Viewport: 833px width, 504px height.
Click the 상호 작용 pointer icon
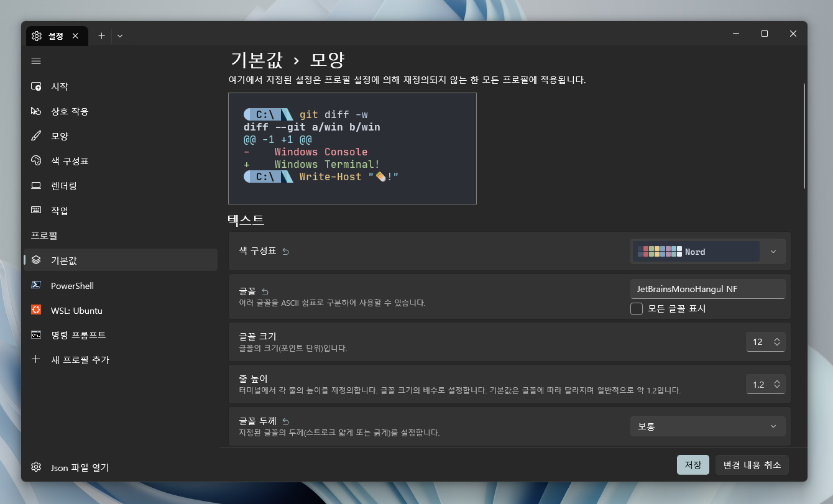(36, 111)
